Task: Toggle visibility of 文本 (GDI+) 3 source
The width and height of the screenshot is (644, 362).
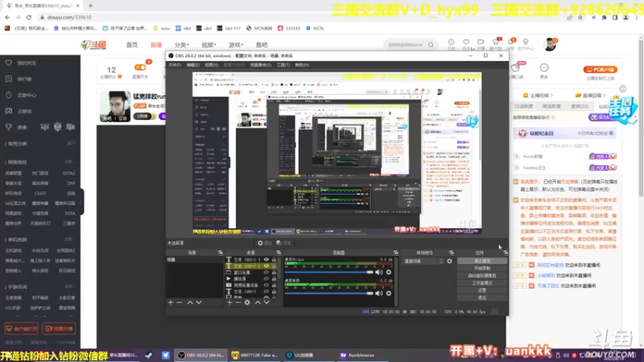Action: pyautogui.click(x=266, y=260)
